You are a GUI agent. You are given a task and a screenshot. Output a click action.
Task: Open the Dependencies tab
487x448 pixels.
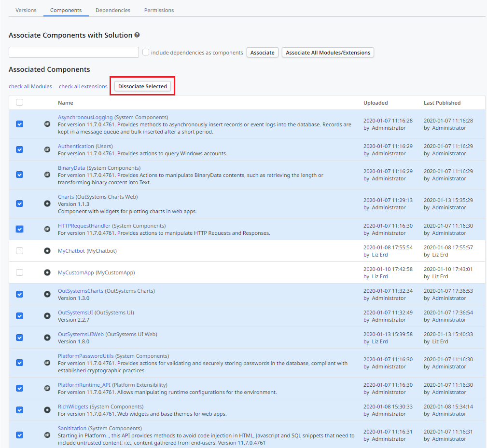pyautogui.click(x=112, y=10)
